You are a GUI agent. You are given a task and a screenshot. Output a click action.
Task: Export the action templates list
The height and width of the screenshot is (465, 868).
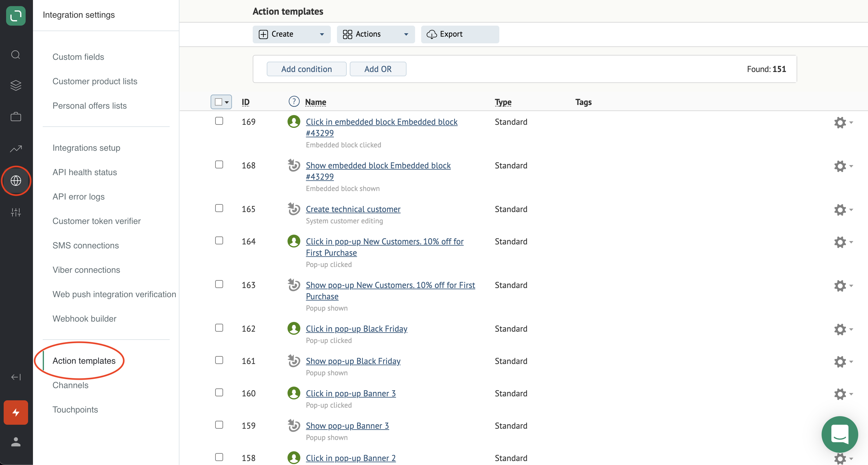tap(460, 34)
